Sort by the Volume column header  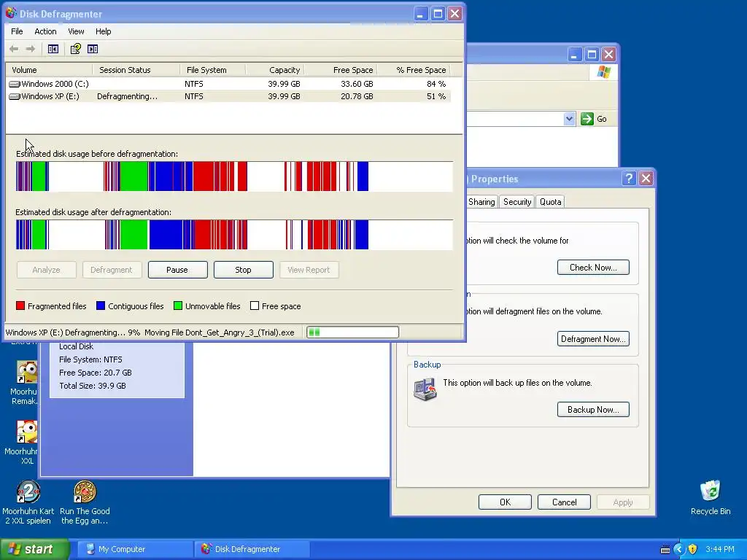[x=49, y=70]
